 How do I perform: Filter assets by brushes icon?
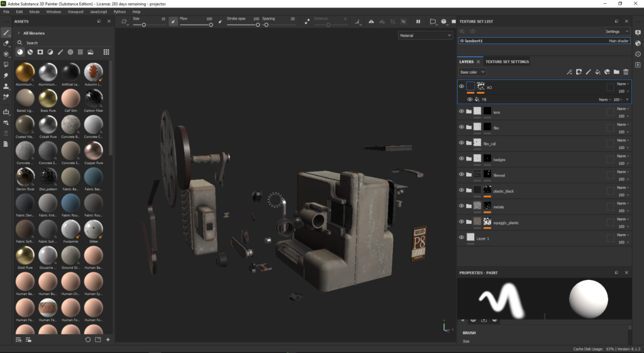pyautogui.click(x=60, y=52)
